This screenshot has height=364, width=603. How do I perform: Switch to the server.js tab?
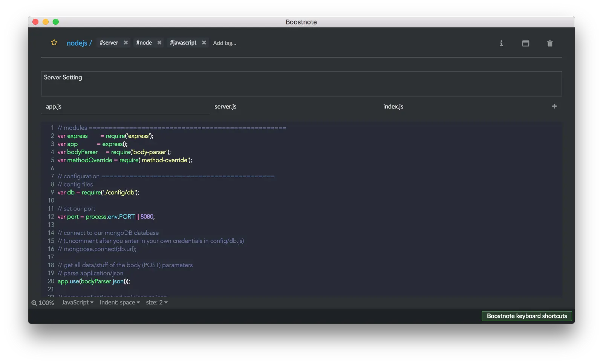click(294, 107)
